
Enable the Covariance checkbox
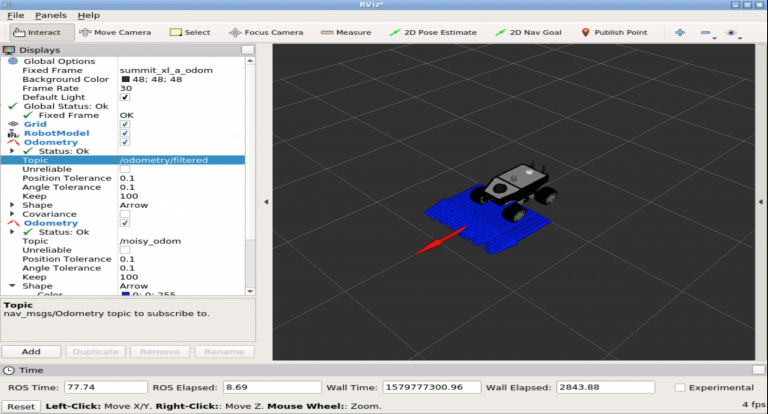(x=125, y=214)
